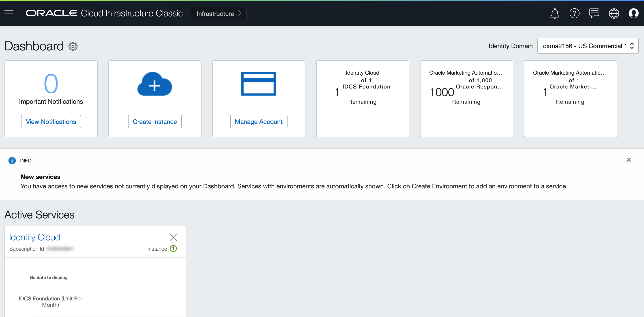Click the Manage Account card icon
Viewport: 644px width, 317px height.
[x=258, y=84]
